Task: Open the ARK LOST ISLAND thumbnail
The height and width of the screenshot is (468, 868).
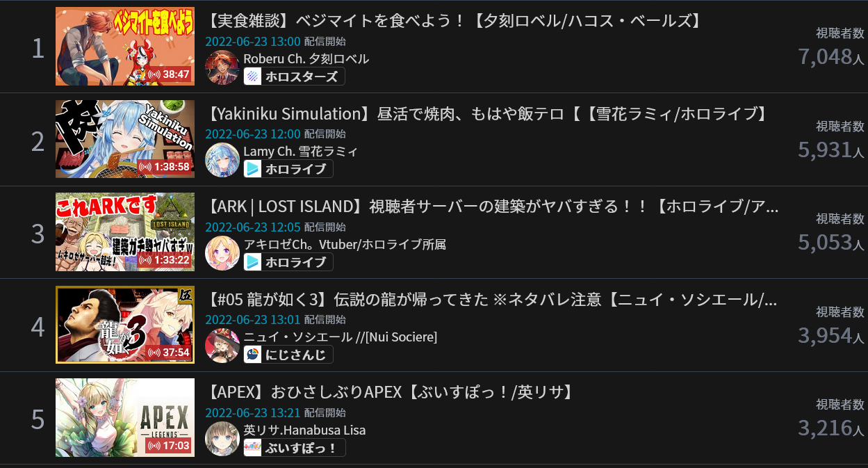Action: 125,232
